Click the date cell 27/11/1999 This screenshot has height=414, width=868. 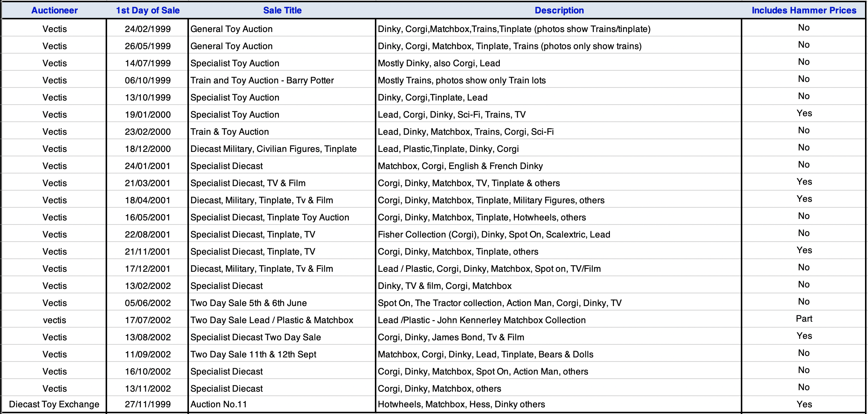(148, 404)
